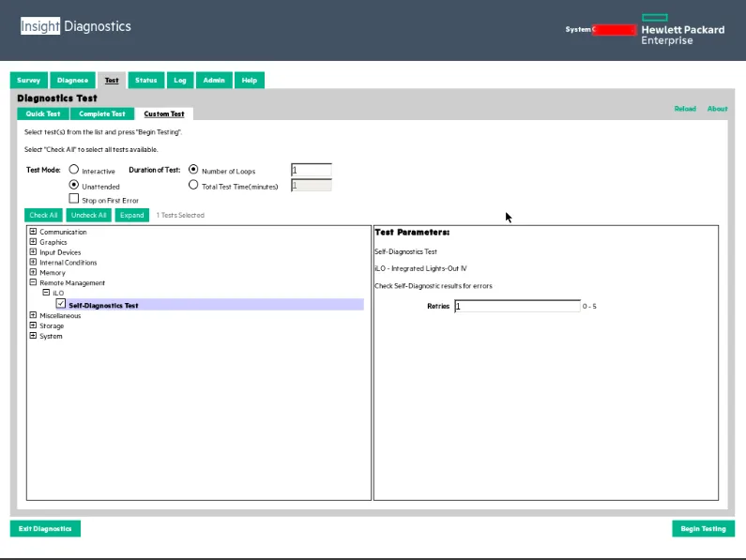Select the Internal Conditions category label
This screenshot has width=746, height=560.
(69, 263)
